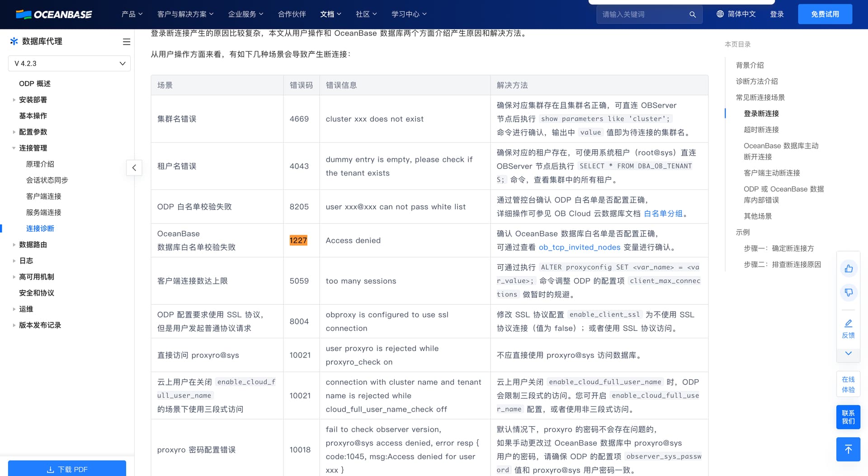Open 客户端连接 in sidebar
Image resolution: width=868 pixels, height=476 pixels.
tap(44, 196)
